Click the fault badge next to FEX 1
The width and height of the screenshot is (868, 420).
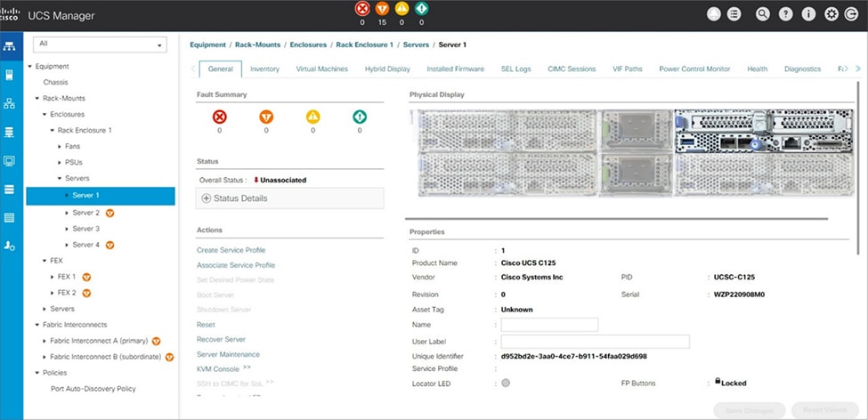click(86, 277)
